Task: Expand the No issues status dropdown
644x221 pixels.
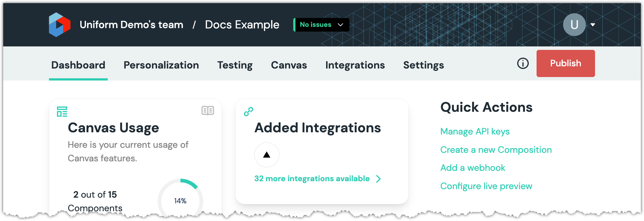Action: [x=321, y=25]
